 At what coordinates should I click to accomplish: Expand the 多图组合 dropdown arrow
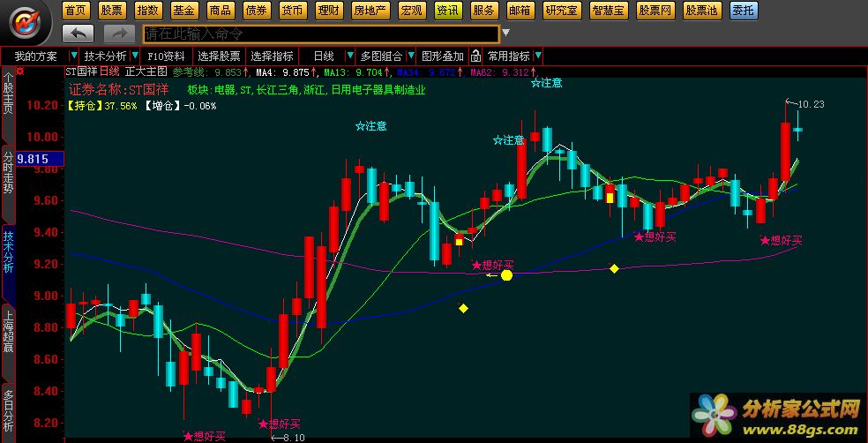(x=411, y=56)
